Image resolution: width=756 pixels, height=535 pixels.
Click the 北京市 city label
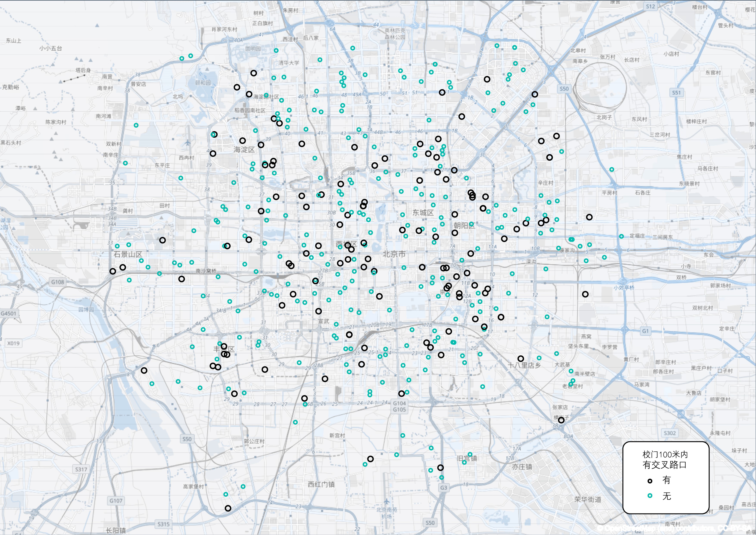point(394,254)
